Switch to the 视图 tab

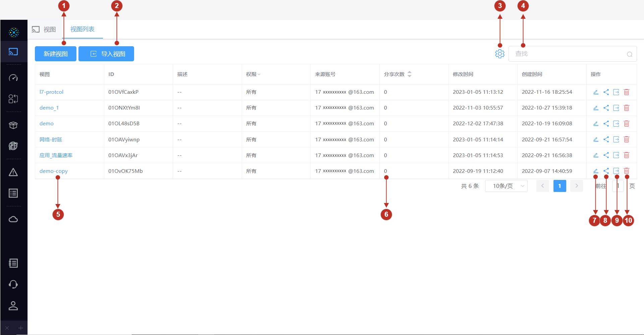pos(50,29)
